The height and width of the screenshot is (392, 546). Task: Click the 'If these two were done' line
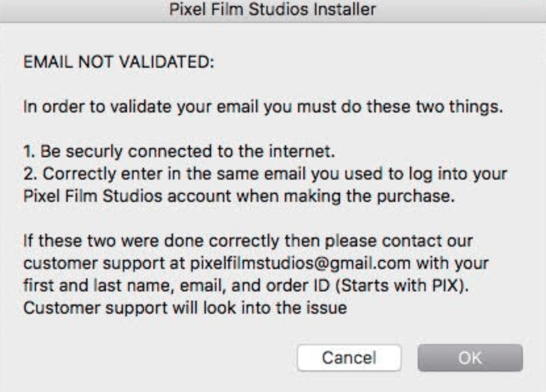[248, 241]
